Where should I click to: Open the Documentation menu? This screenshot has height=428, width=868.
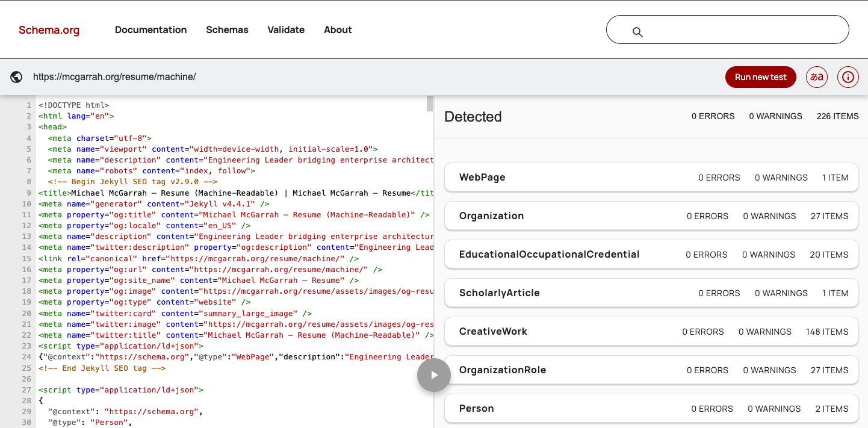[x=150, y=29]
